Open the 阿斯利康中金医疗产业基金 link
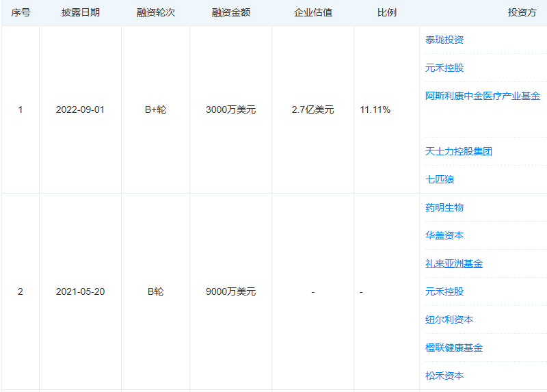This screenshot has width=547, height=392. click(483, 96)
